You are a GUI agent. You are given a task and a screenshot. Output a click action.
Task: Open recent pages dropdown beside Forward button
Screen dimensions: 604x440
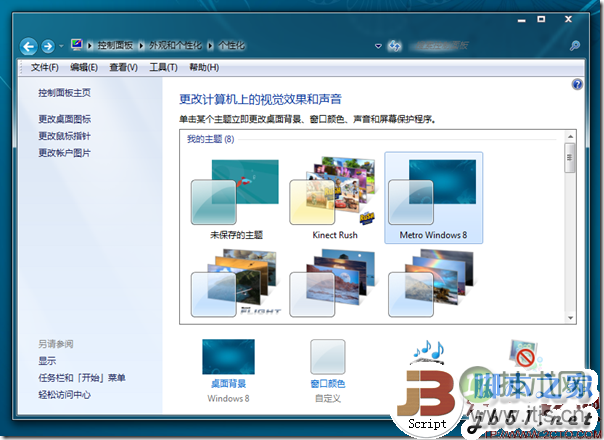(x=61, y=47)
